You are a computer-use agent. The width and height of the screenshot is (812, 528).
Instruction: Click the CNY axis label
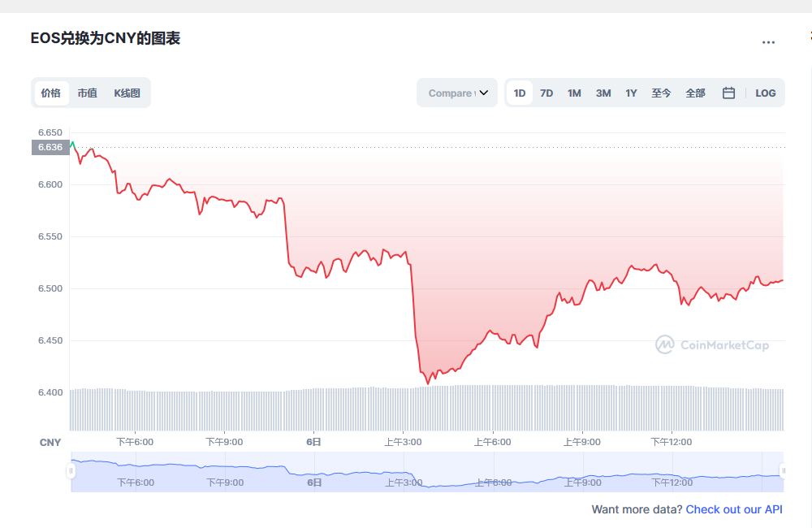(x=50, y=443)
